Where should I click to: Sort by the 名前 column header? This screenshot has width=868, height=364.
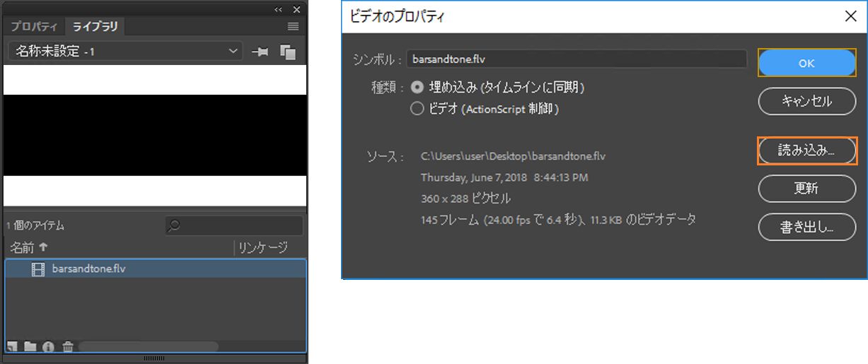tap(30, 247)
